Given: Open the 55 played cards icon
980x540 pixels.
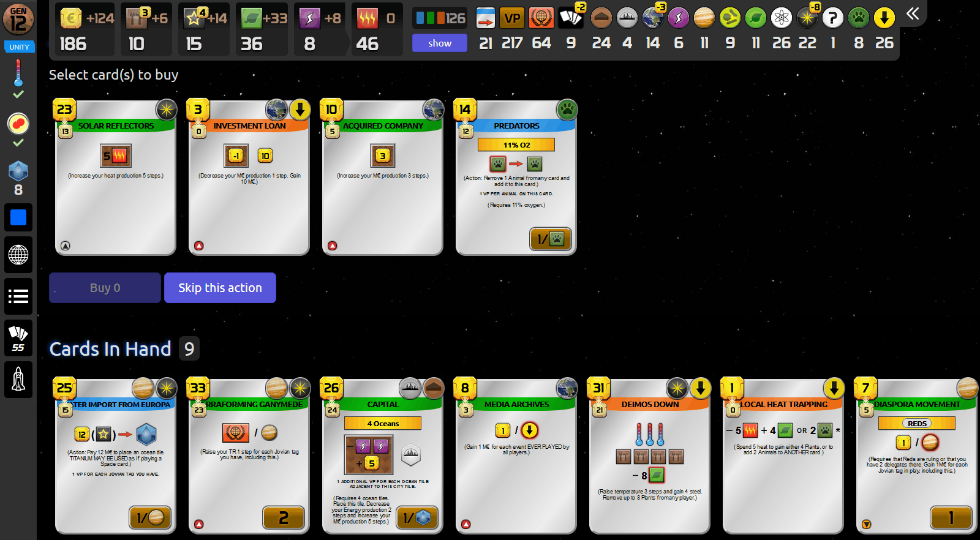Looking at the screenshot, I should (x=18, y=338).
